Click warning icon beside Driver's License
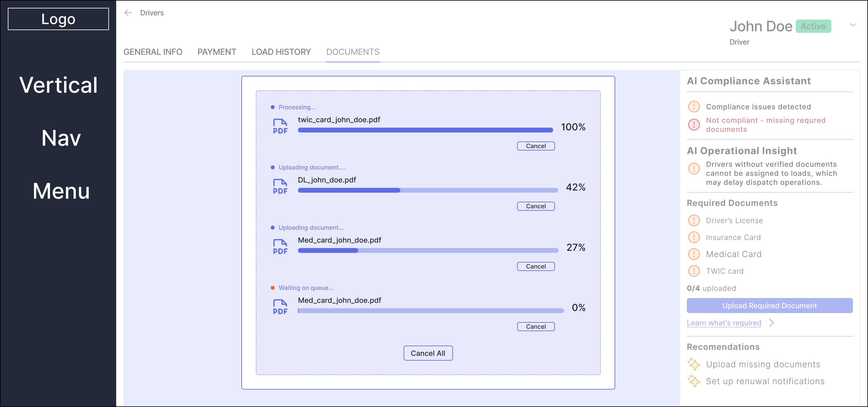The height and width of the screenshot is (407, 868). [694, 220]
